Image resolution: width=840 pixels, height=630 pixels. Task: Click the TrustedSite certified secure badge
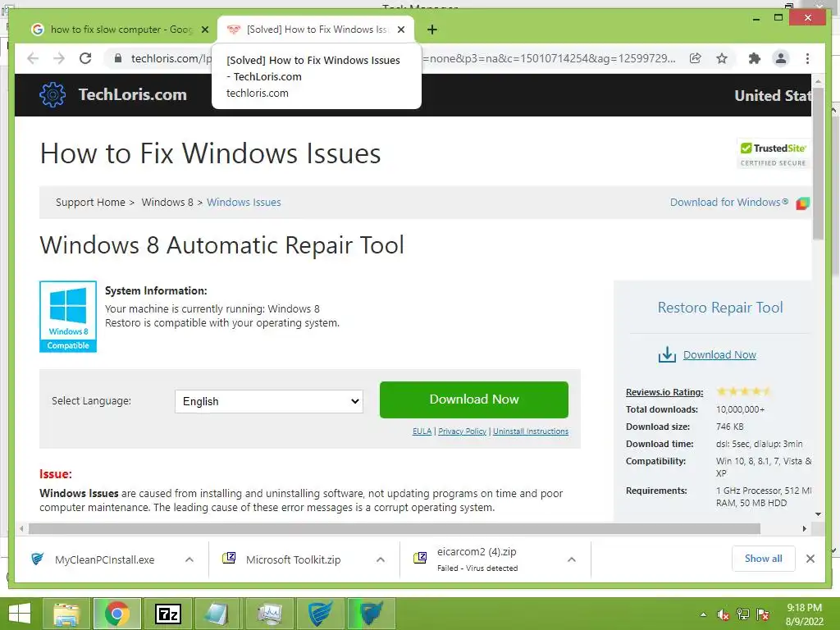pos(773,153)
